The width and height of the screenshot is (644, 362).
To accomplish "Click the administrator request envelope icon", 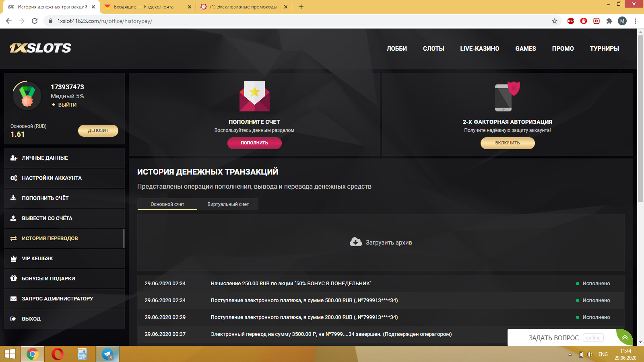I will [13, 299].
